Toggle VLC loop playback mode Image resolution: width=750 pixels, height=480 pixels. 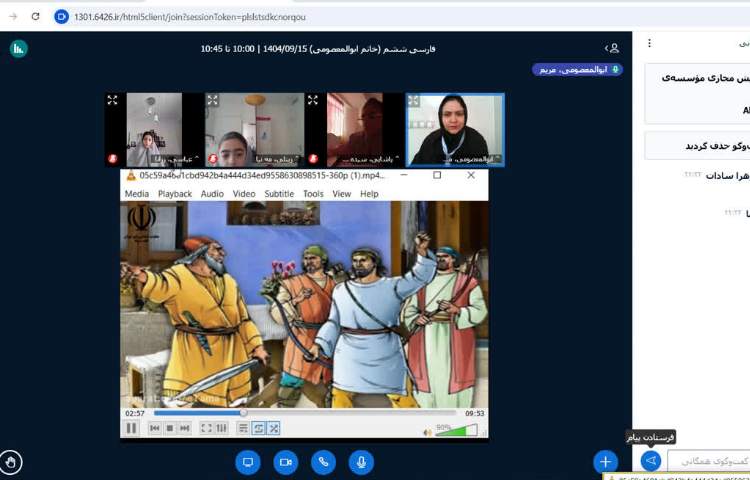tap(259, 428)
